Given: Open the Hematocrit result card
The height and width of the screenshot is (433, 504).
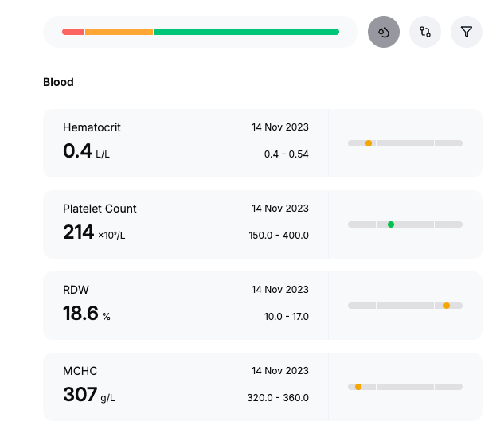Looking at the screenshot, I should pyautogui.click(x=263, y=143).
